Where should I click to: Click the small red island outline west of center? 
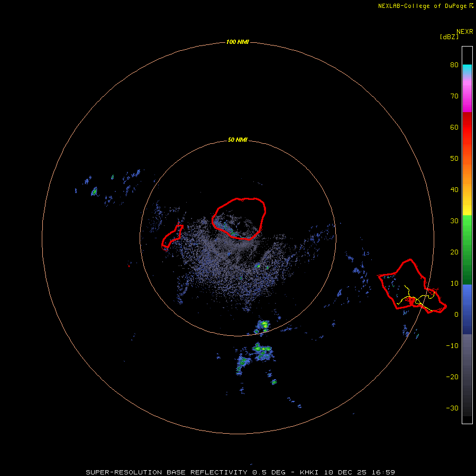[x=172, y=237]
